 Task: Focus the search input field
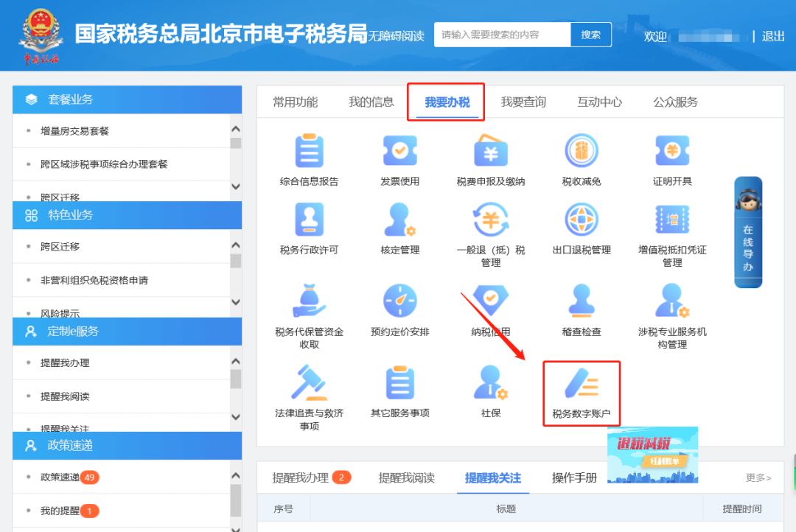click(x=502, y=35)
